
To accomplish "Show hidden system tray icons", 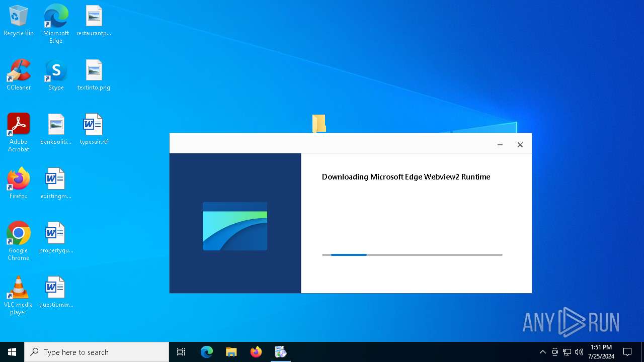I will click(542, 352).
